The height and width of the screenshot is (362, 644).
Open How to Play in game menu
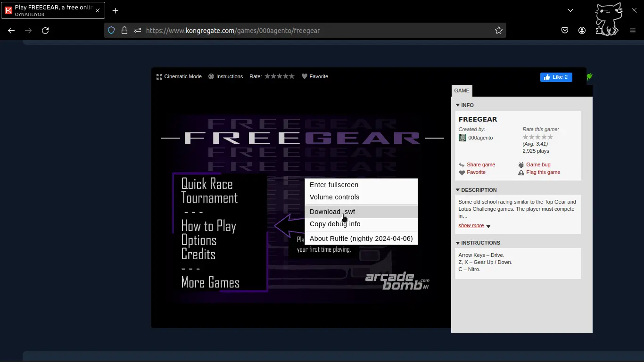click(x=208, y=226)
